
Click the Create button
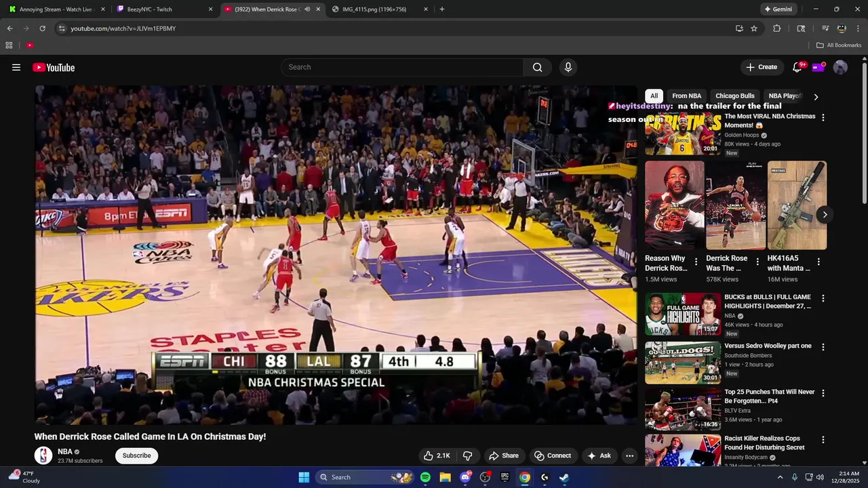[x=762, y=67]
